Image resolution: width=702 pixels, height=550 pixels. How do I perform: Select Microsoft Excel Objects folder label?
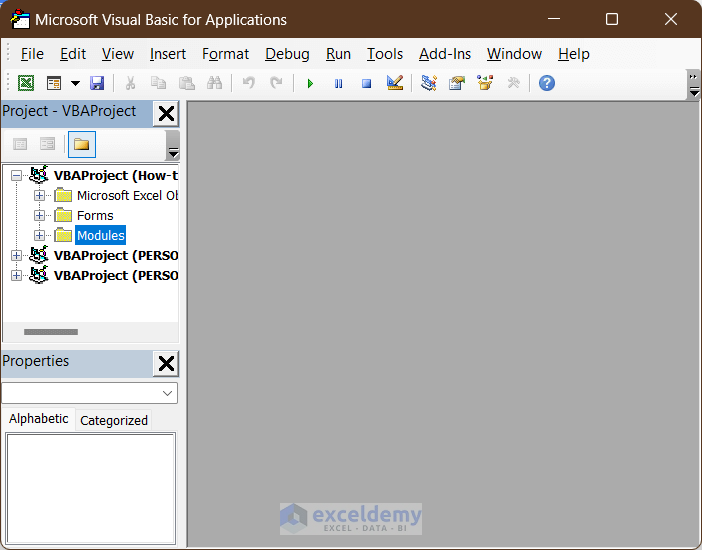point(127,196)
